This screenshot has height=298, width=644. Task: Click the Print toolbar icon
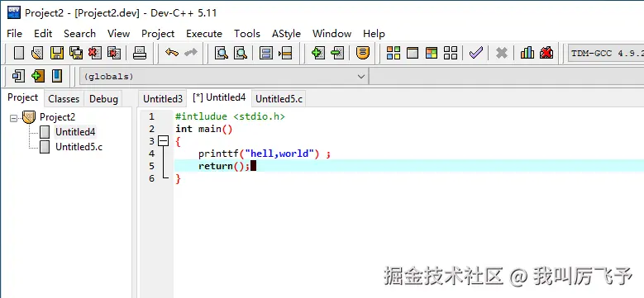pyautogui.click(x=140, y=53)
